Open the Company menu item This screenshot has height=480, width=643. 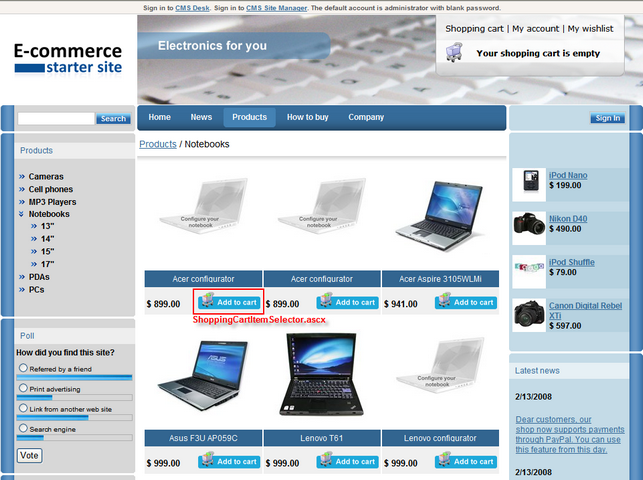[366, 117]
